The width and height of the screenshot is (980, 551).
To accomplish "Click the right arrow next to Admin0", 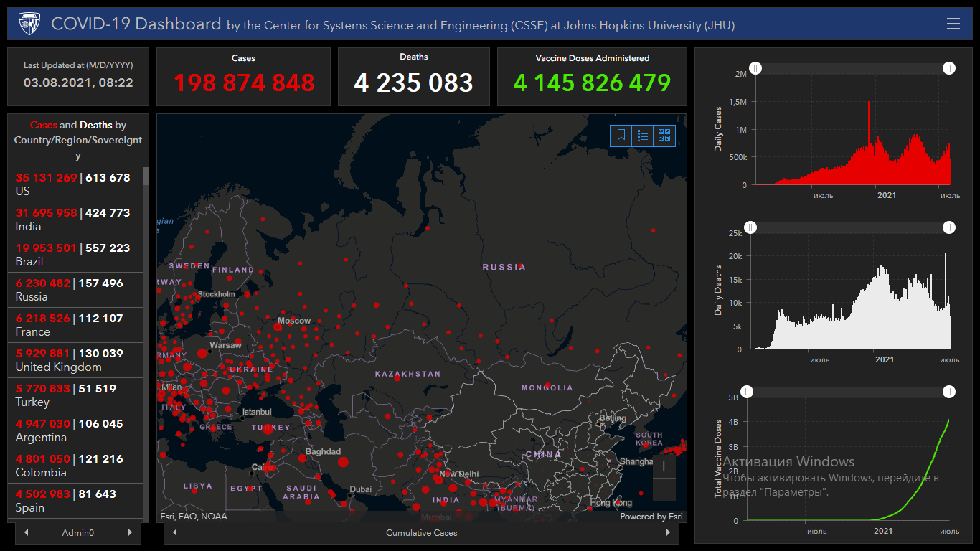I will (130, 532).
